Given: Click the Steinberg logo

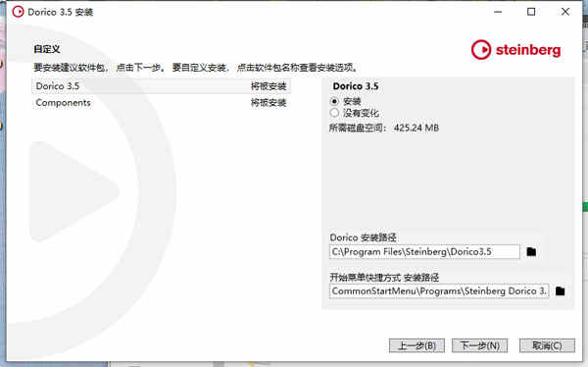Looking at the screenshot, I should coord(516,50).
